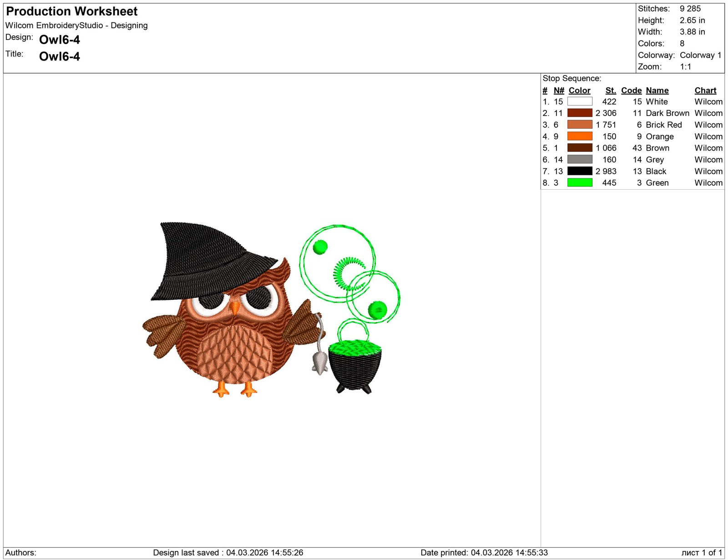
Task: Click the underlined Color column header
Action: [579, 91]
